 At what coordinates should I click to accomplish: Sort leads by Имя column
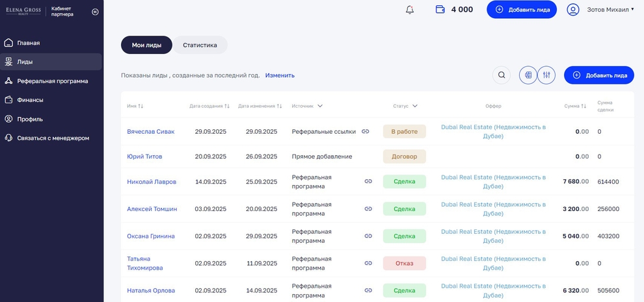tap(135, 106)
